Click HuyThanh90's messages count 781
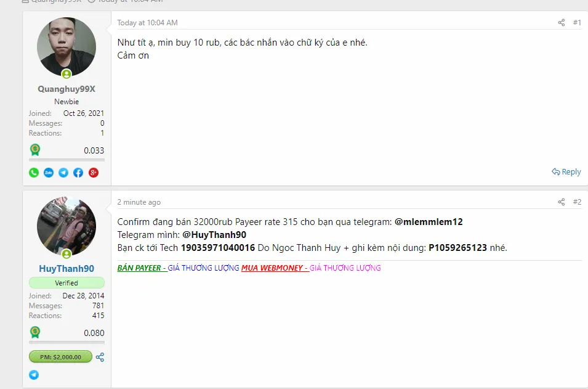The width and height of the screenshot is (588, 389). tap(99, 306)
